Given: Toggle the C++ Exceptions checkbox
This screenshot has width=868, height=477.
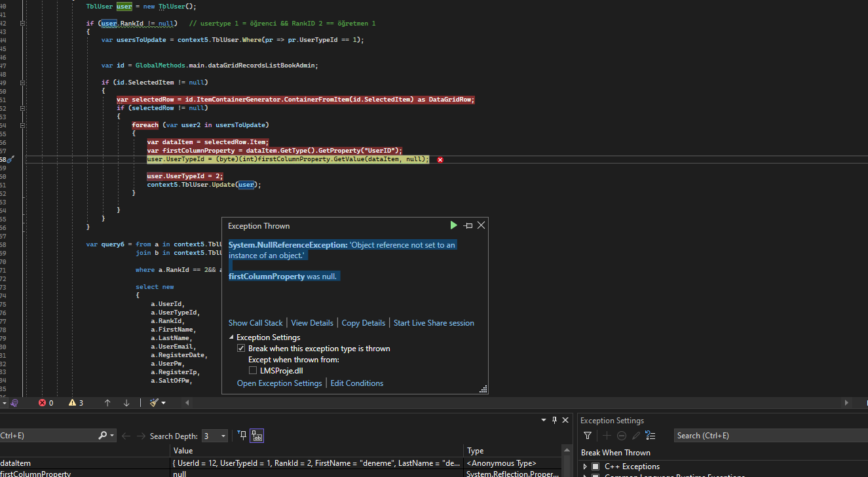Looking at the screenshot, I should coord(595,467).
